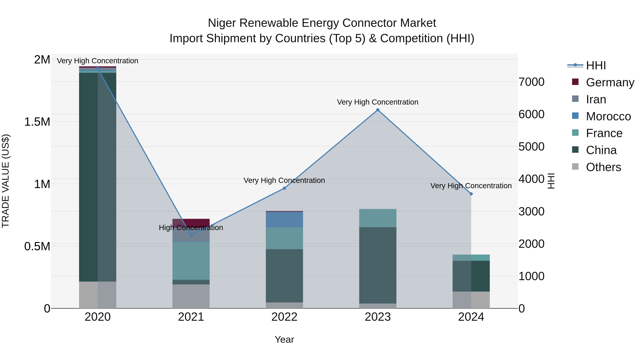Click the Others legend color swatch
Viewport: 644px width, 362px height.
pyautogui.click(x=575, y=167)
